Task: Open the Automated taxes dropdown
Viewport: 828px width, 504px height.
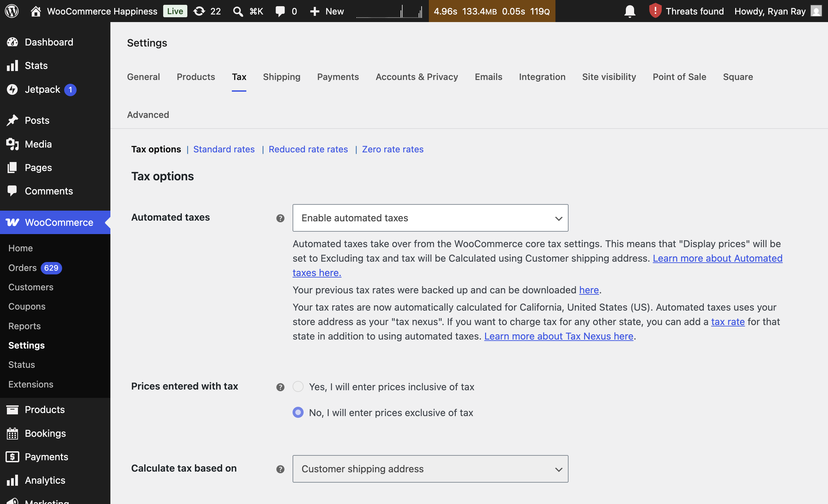Action: tap(430, 218)
